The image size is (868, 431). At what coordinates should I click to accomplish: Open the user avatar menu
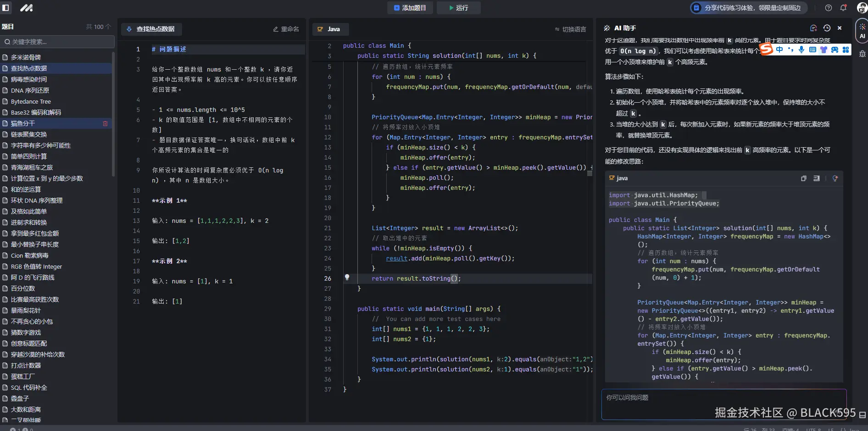coord(860,7)
